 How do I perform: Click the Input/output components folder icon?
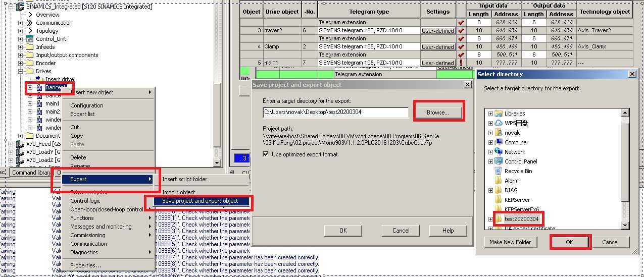click(29, 55)
